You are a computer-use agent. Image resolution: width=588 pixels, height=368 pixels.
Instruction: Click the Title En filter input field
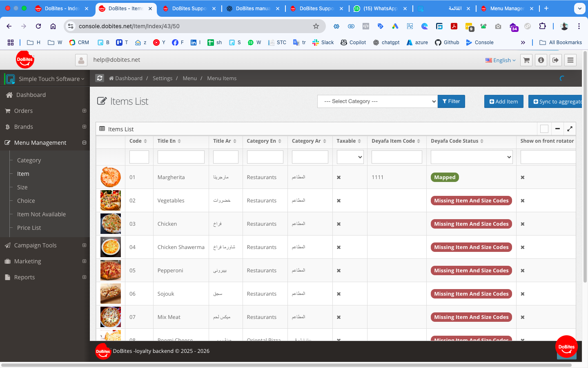pos(181,157)
